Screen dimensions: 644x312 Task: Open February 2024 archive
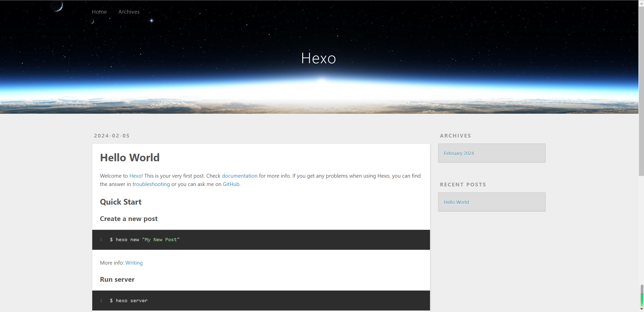(x=458, y=153)
